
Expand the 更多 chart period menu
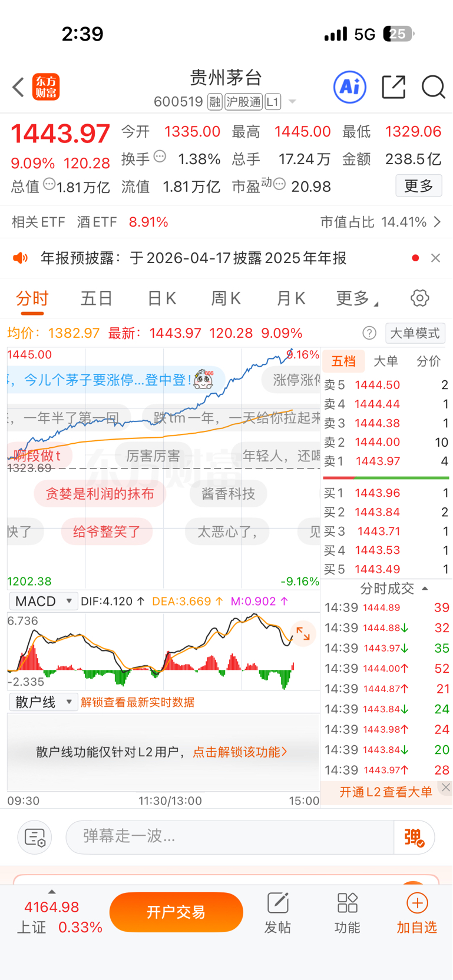click(x=357, y=298)
